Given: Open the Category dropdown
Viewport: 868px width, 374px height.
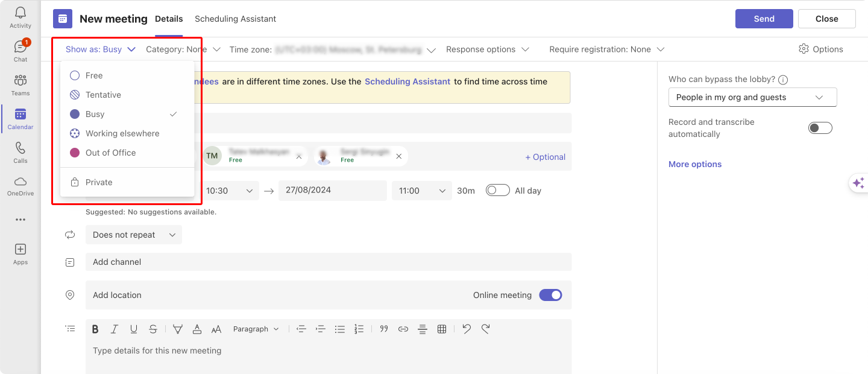Looking at the screenshot, I should [183, 49].
